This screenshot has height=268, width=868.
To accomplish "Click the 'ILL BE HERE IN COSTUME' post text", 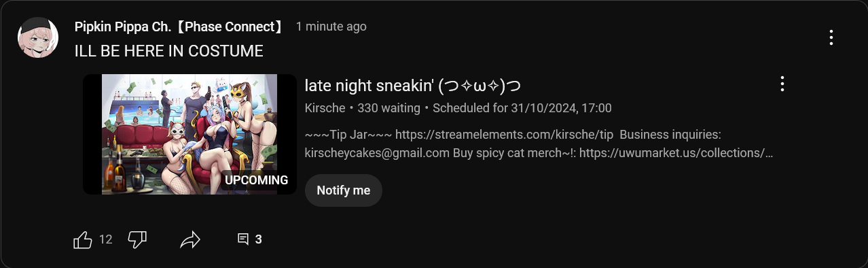I will 168,51.
